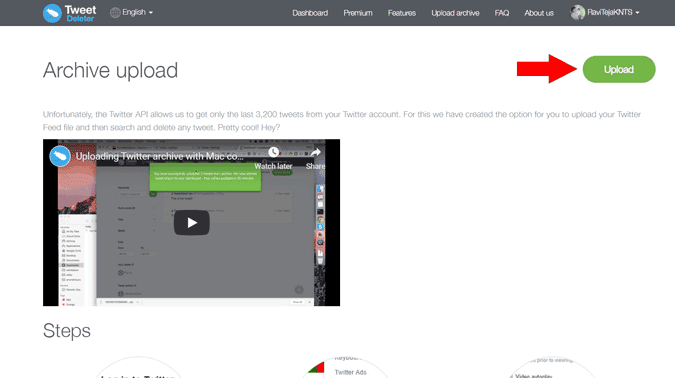Select Upload archive in navigation
The image size is (675, 378).
click(455, 13)
